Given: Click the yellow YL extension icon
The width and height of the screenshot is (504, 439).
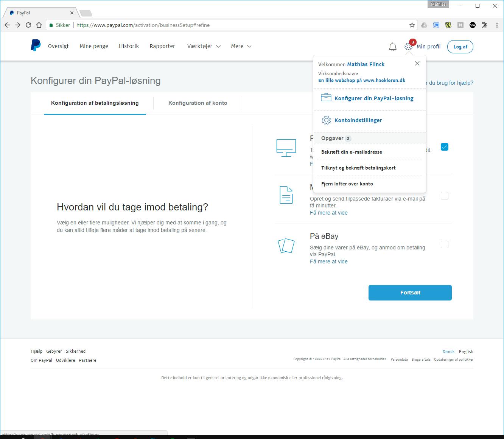Looking at the screenshot, I should click(x=448, y=25).
